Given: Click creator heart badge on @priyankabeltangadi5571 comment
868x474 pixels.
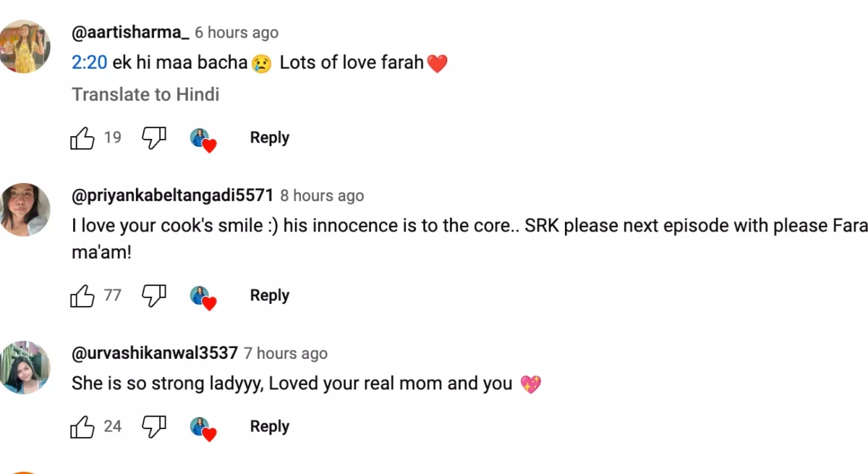Looking at the screenshot, I should (203, 297).
